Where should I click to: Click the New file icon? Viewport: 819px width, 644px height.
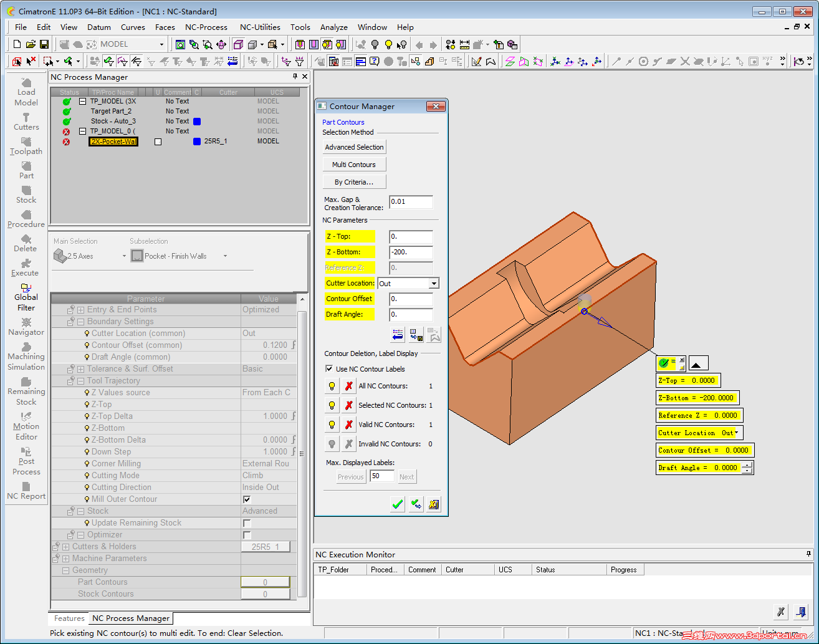17,44
